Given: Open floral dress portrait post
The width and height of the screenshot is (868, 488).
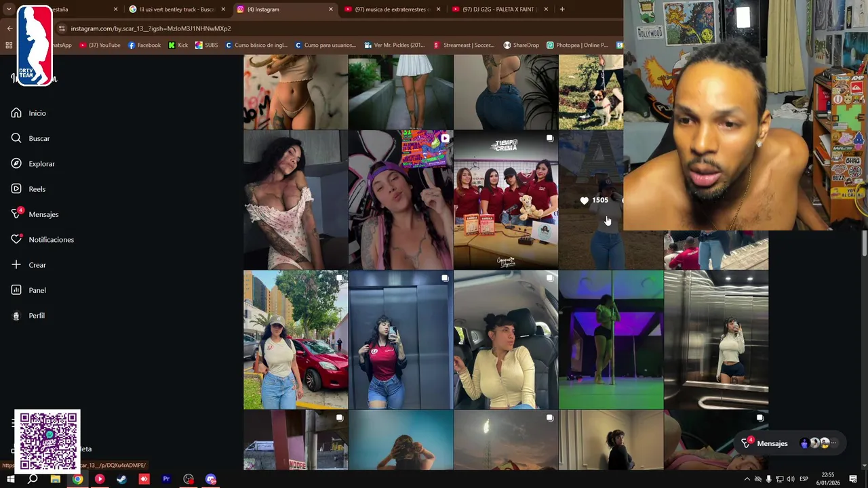Looking at the screenshot, I should [296, 200].
